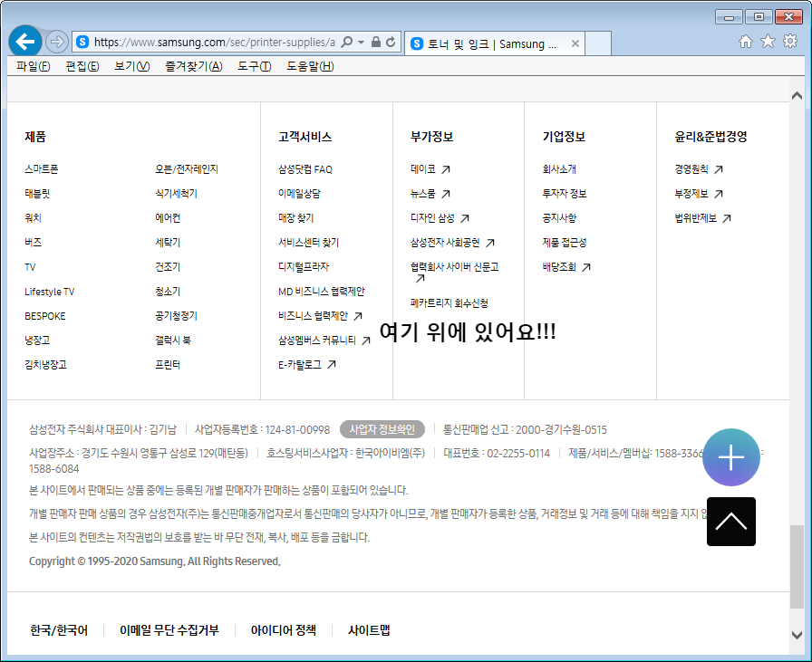Click external arrow icon beside 법위반제보
812x662 pixels.
[727, 218]
